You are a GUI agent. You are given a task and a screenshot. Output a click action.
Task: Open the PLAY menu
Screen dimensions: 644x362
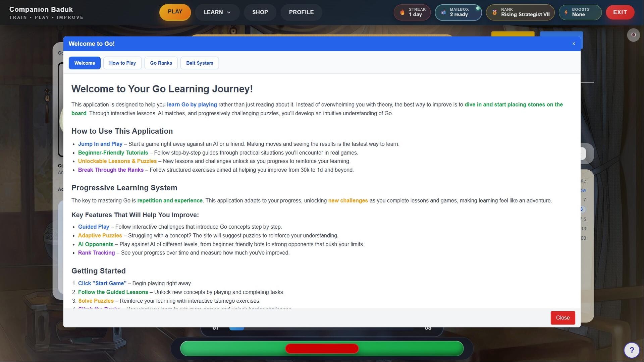point(175,12)
